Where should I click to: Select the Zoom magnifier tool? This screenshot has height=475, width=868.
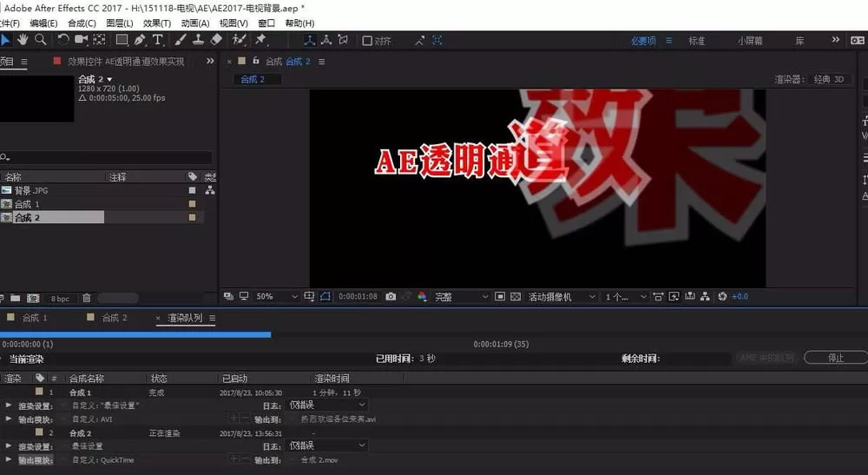tap(41, 40)
